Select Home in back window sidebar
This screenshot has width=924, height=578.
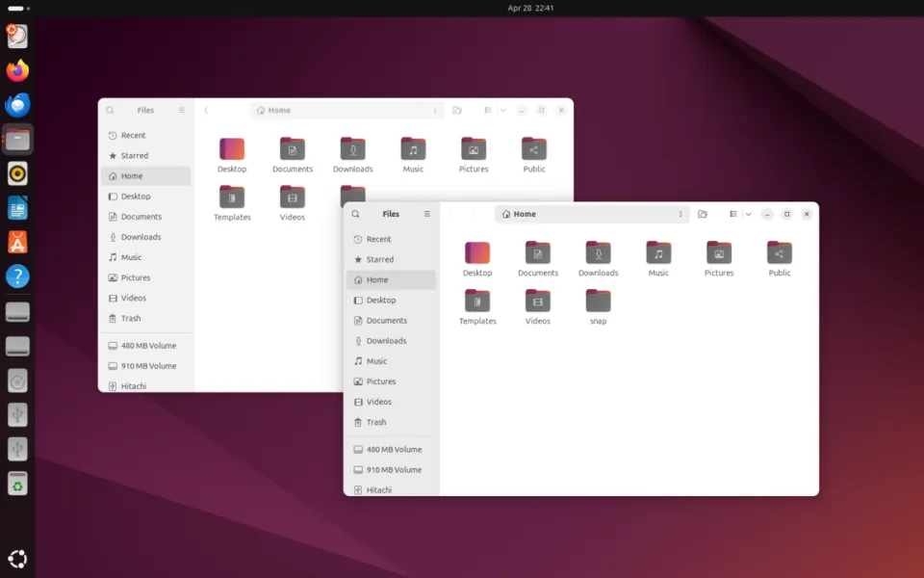tap(146, 175)
